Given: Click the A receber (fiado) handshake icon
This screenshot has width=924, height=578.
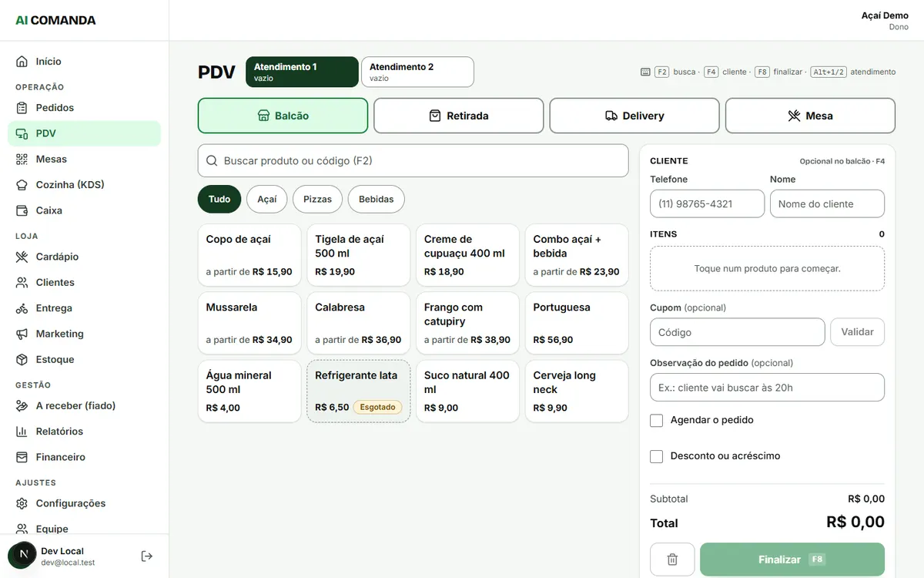Looking at the screenshot, I should coord(22,405).
